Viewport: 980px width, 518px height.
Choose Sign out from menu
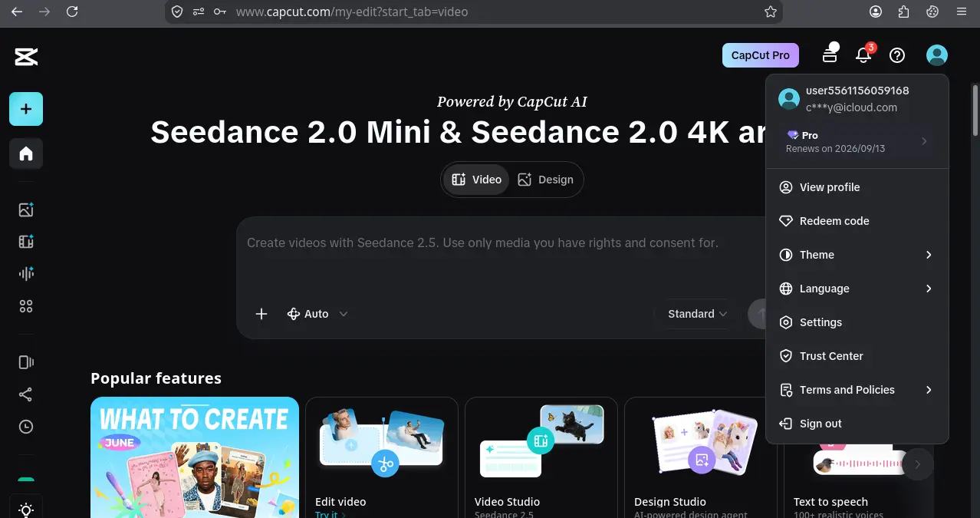point(857,424)
